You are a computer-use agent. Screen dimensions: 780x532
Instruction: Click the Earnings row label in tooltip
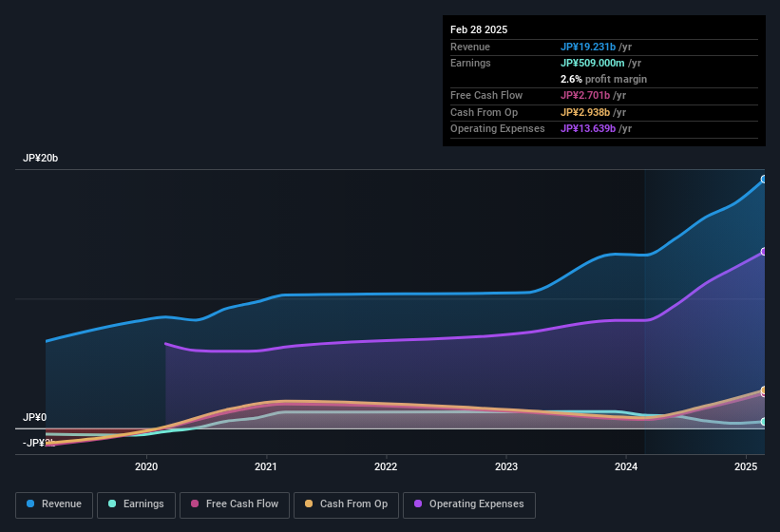470,63
